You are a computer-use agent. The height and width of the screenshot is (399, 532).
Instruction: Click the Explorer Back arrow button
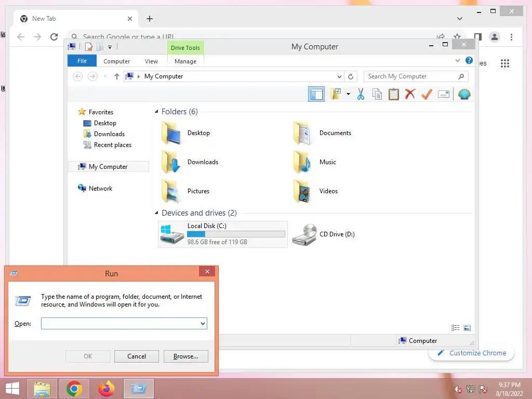tap(78, 76)
